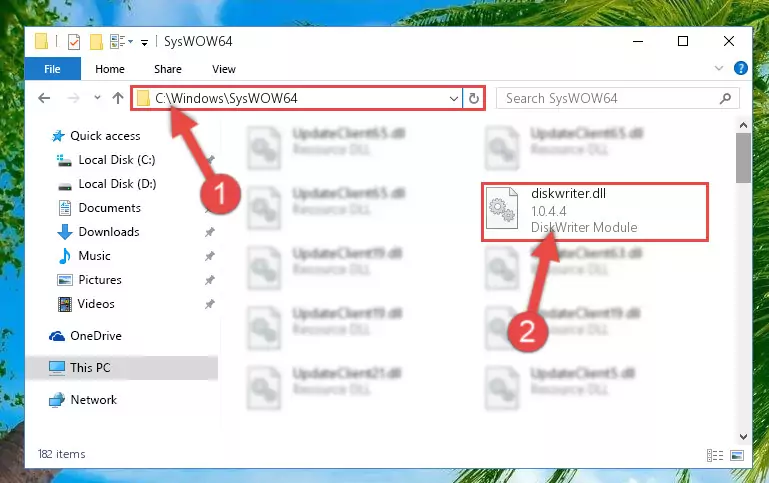The width and height of the screenshot is (769, 483).
Task: Open Local Disk (D:) in the sidebar
Action: [117, 184]
